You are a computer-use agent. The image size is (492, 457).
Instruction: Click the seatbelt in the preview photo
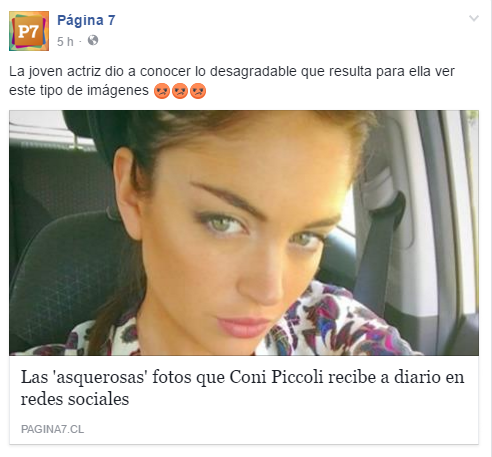coord(377,253)
